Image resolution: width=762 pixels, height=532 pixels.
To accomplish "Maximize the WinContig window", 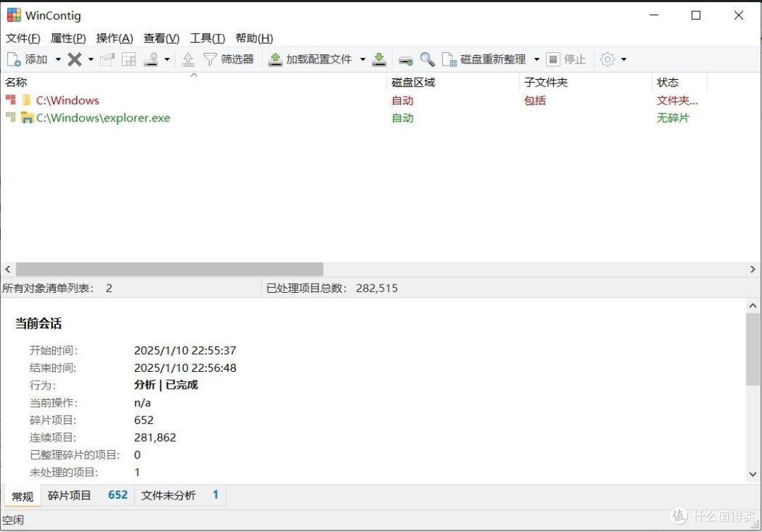I will pyautogui.click(x=696, y=15).
